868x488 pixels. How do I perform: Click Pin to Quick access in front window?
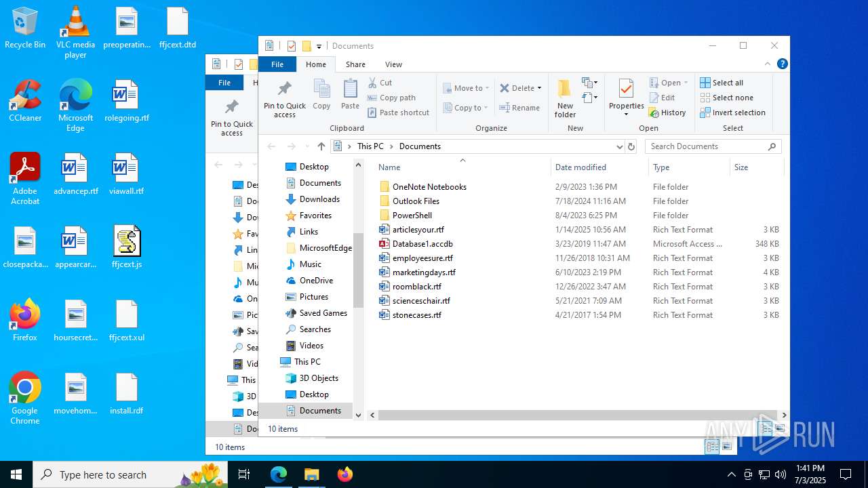(x=285, y=99)
